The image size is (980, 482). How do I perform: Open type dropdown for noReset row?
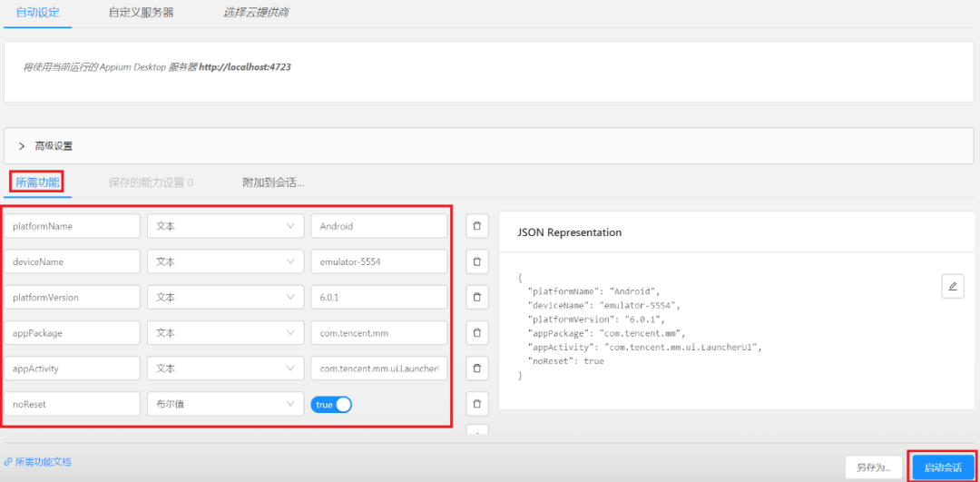(x=226, y=404)
